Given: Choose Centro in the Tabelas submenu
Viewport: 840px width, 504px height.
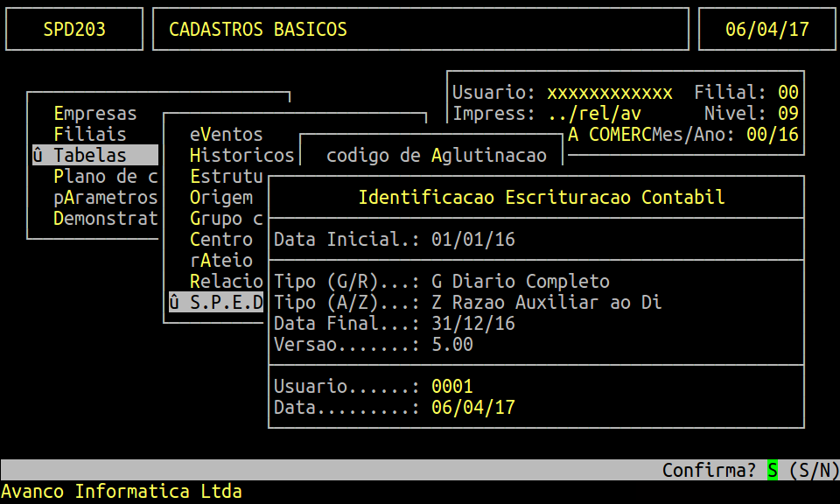Looking at the screenshot, I should (x=220, y=240).
